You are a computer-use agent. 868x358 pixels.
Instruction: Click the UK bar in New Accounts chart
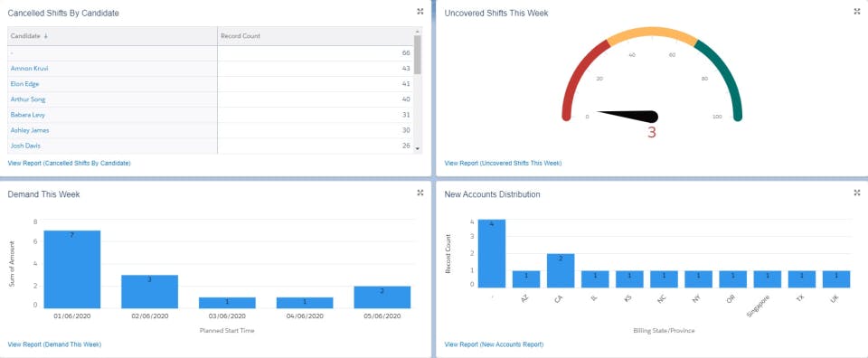tap(835, 279)
